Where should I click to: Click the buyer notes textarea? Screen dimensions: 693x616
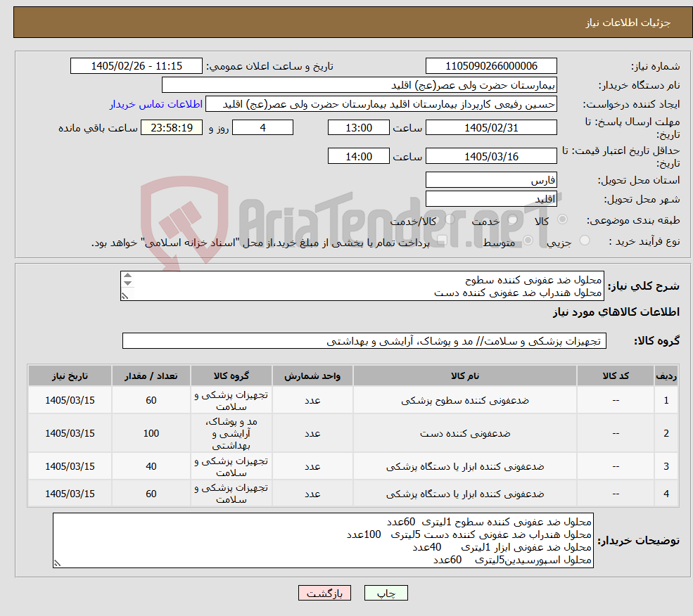[323, 541]
